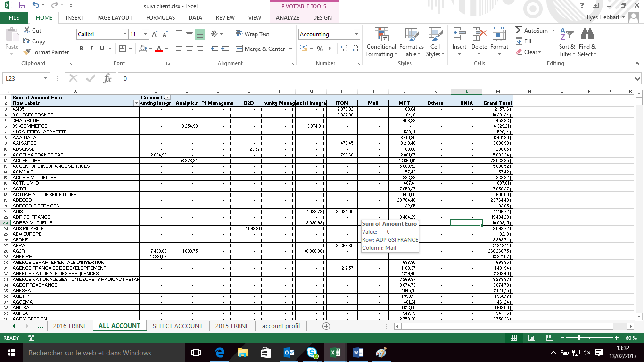Switch to the DESIGN PivotTable tab
The image size is (644, 362).
[322, 18]
